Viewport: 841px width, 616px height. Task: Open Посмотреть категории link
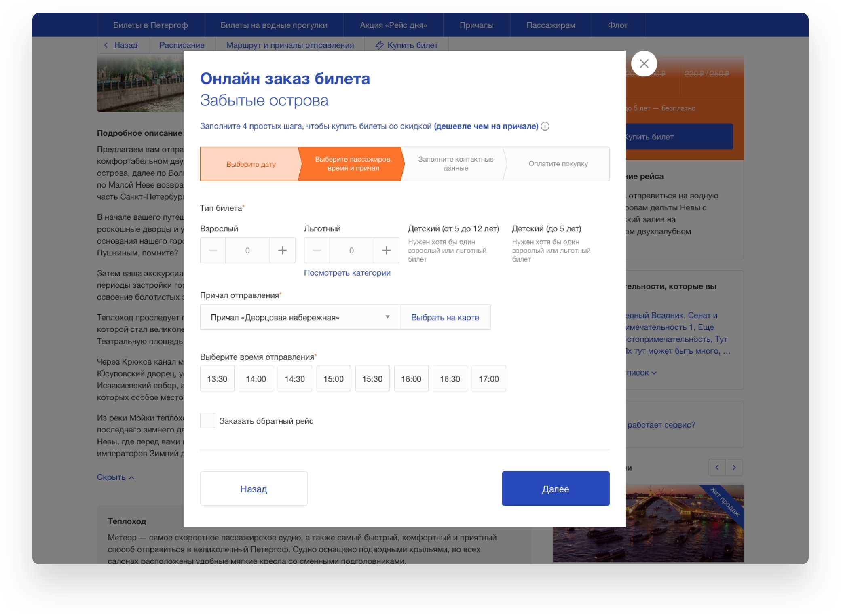coord(347,273)
